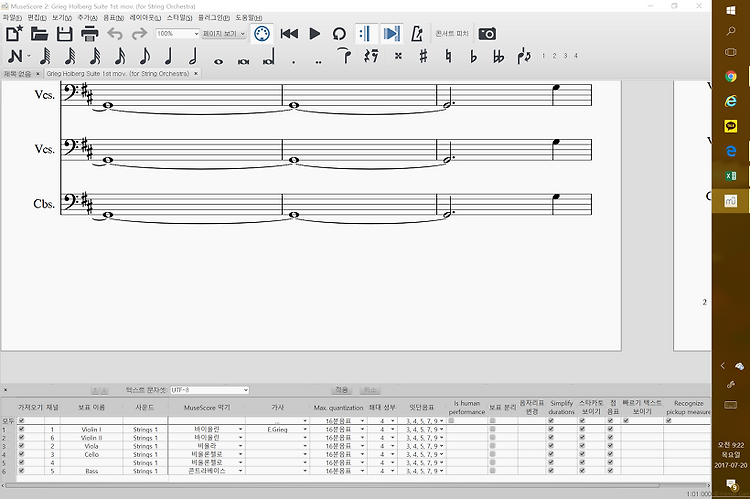The width and height of the screenshot is (750, 499).
Task: Toggle play repeats icon
Action: tap(366, 33)
